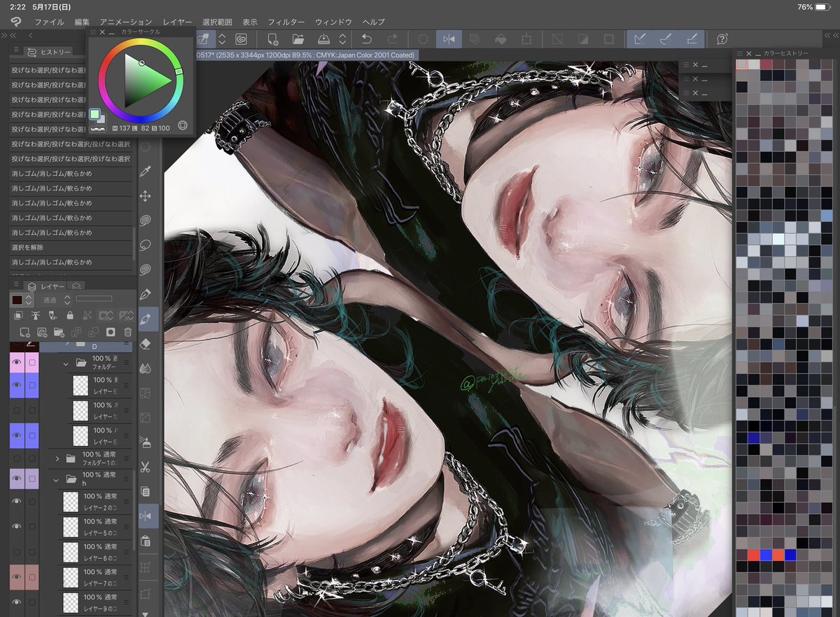Click the thumbnail of レイヤー5のコピー
This screenshot has height=617, width=840.
point(71,526)
